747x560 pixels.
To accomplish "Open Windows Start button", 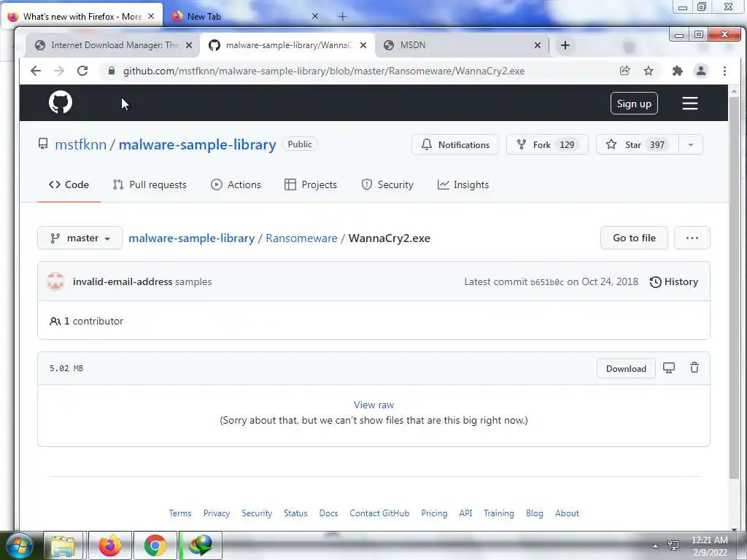I will tap(19, 545).
